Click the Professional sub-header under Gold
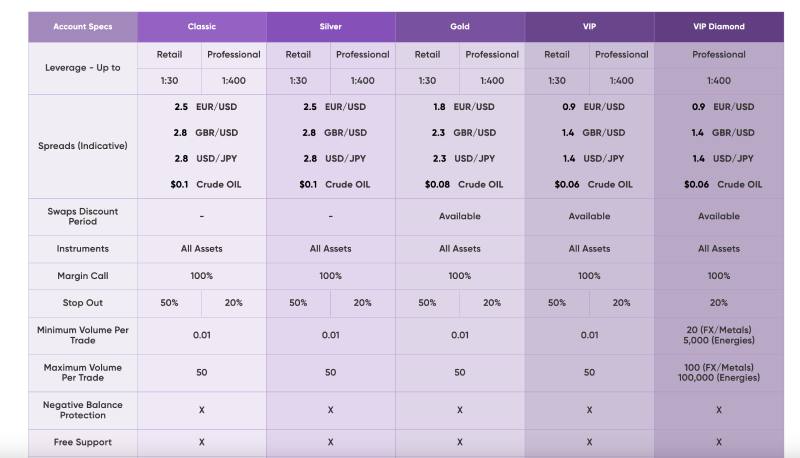This screenshot has height=458, width=800. (x=492, y=55)
